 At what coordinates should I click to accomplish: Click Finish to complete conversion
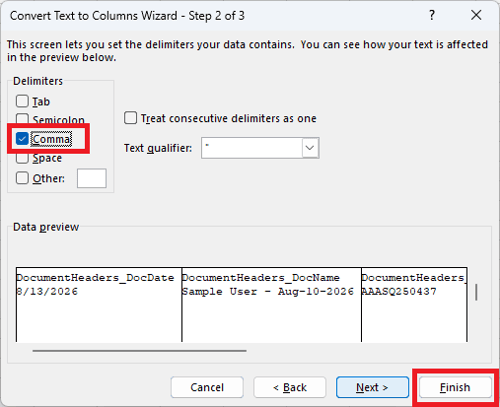point(455,387)
